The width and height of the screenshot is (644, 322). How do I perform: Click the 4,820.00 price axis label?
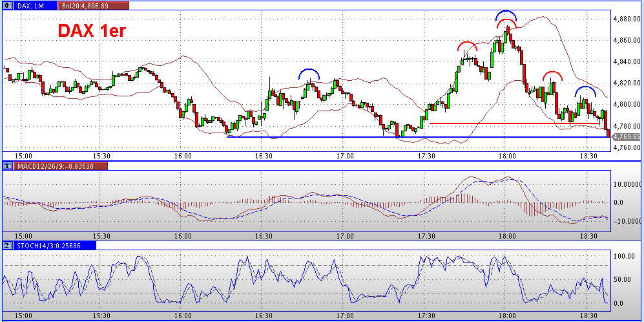click(627, 83)
